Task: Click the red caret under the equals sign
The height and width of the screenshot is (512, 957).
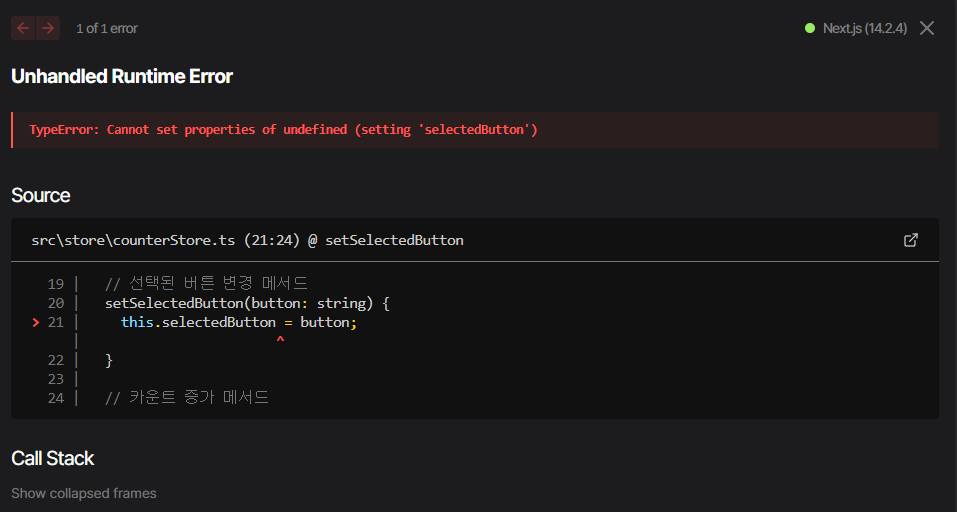Action: [x=280, y=340]
